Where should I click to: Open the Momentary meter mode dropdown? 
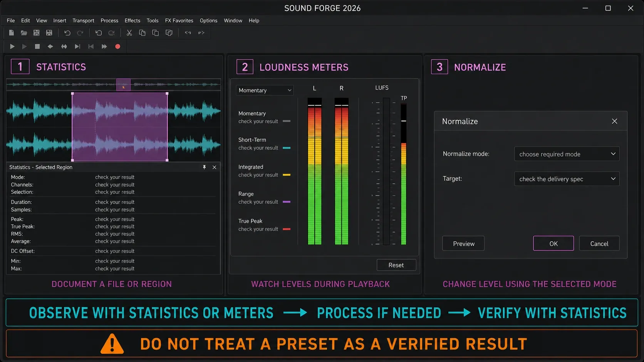click(265, 90)
